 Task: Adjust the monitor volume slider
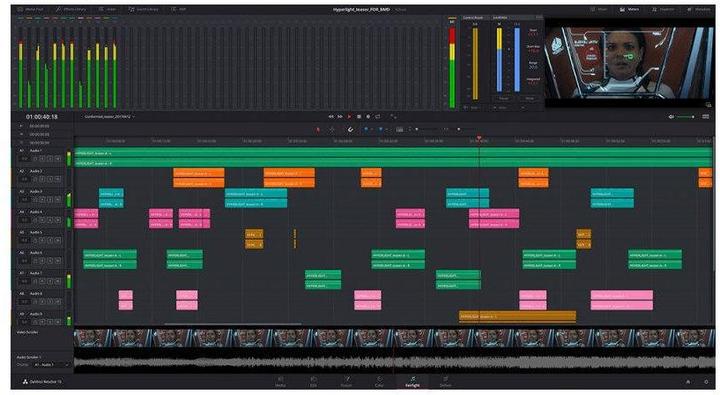pos(685,117)
